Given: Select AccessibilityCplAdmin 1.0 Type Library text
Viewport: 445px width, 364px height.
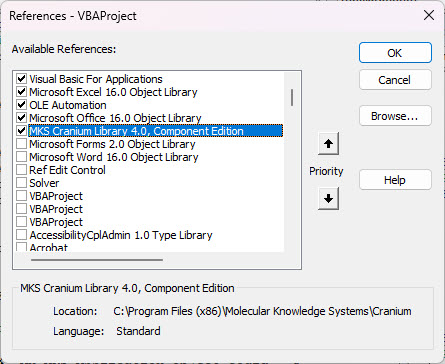Looking at the screenshot, I should tap(121, 235).
